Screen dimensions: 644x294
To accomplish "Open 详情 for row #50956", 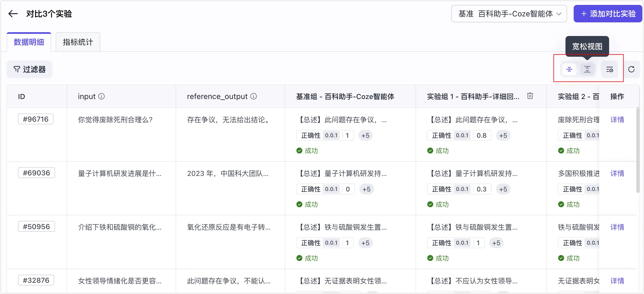I will click(617, 227).
